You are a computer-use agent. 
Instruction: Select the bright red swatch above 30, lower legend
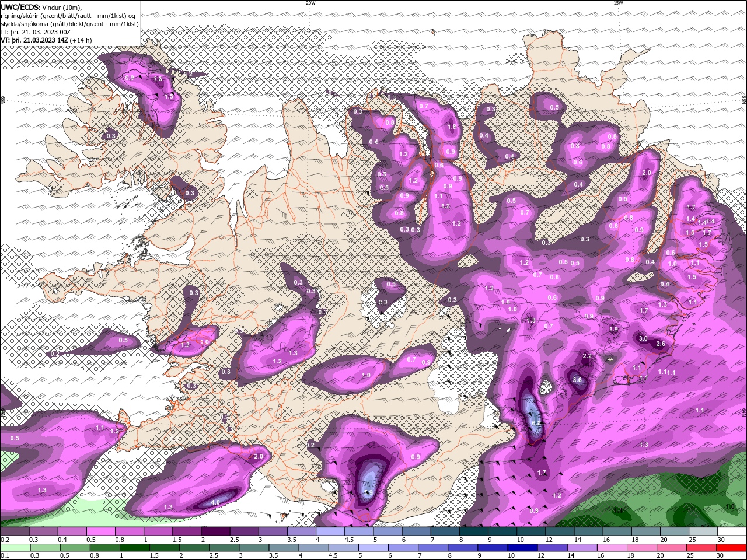click(732, 547)
